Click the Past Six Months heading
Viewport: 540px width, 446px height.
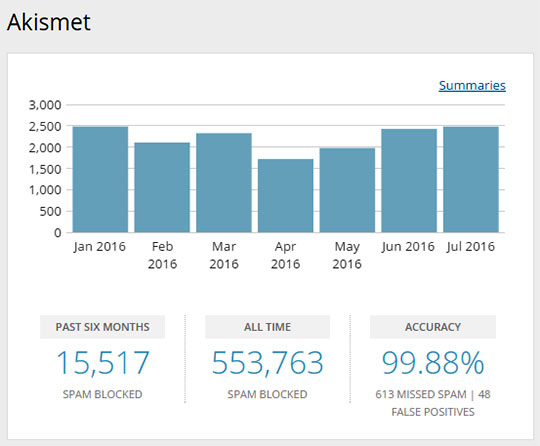[x=102, y=327]
